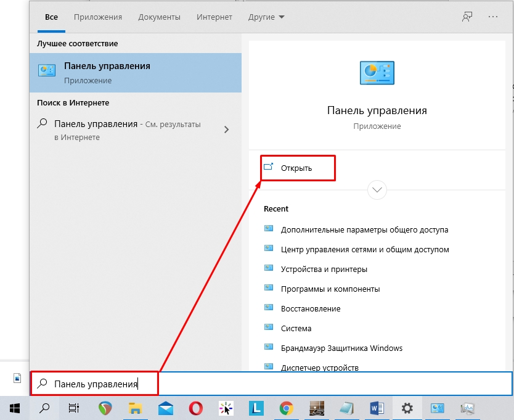Select web search result Панель управления
The image size is (514, 420).
[x=136, y=130]
